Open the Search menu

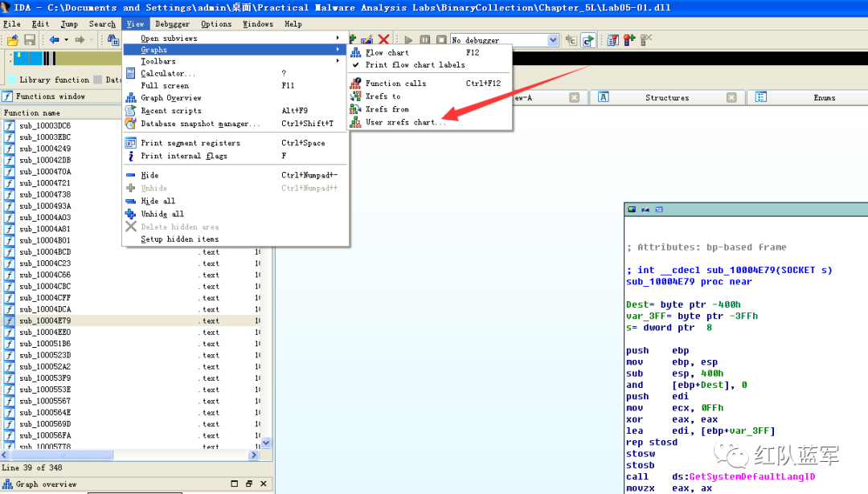[x=102, y=24]
